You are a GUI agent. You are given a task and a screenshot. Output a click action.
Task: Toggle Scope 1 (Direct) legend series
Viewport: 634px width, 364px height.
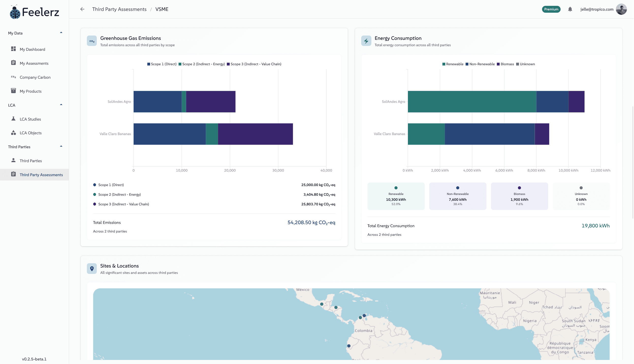tap(162, 64)
